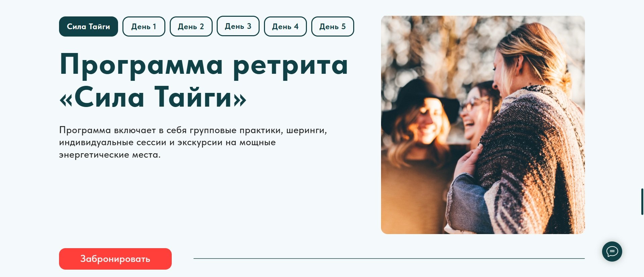Go to the День 5 tab

[x=333, y=26]
